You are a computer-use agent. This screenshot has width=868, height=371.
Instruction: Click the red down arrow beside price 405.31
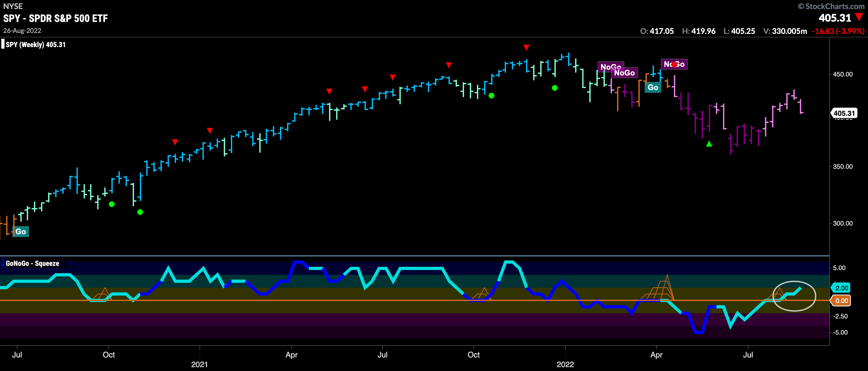point(859,17)
